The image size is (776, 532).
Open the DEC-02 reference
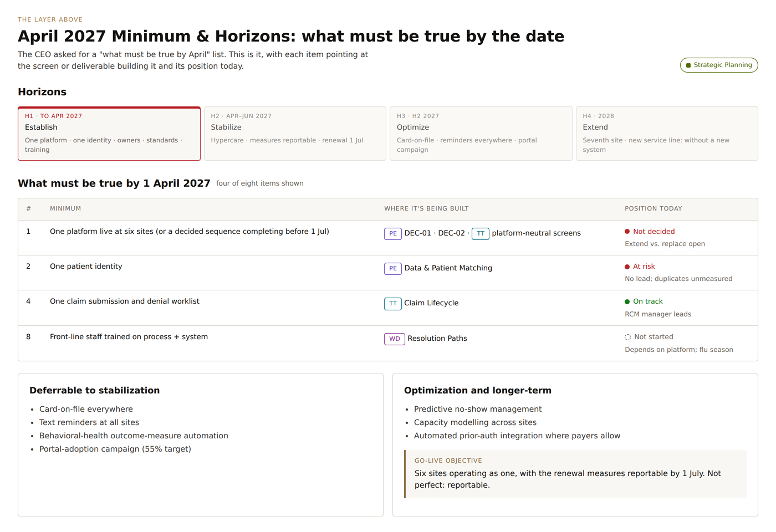coord(452,233)
